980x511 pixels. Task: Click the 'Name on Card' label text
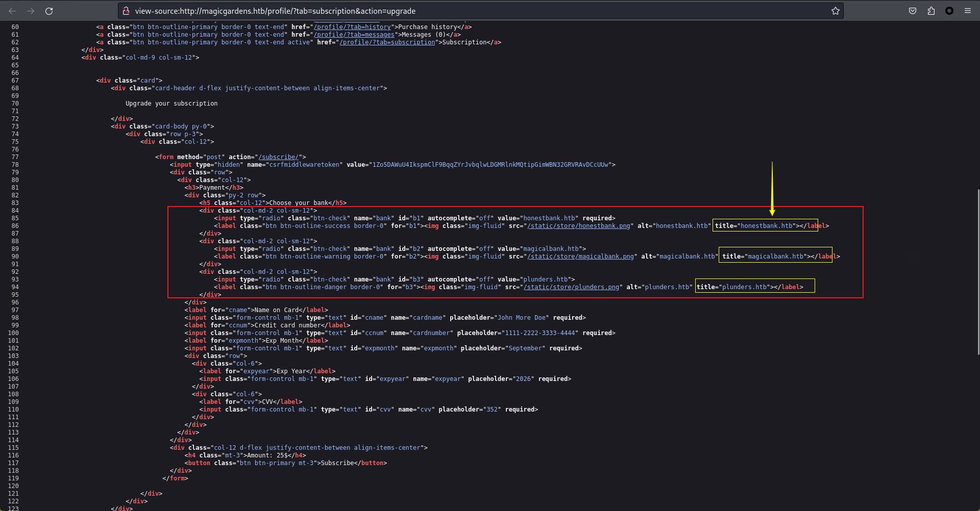pos(277,310)
